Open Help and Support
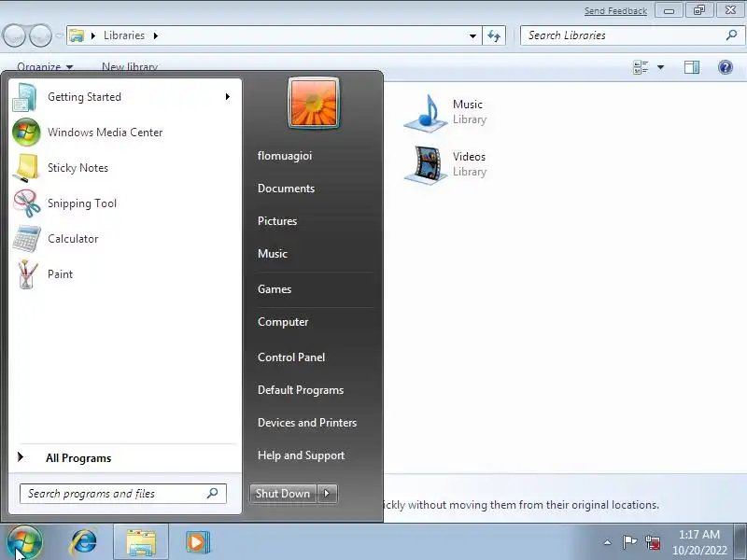Screen dimensions: 747x560 301,455
